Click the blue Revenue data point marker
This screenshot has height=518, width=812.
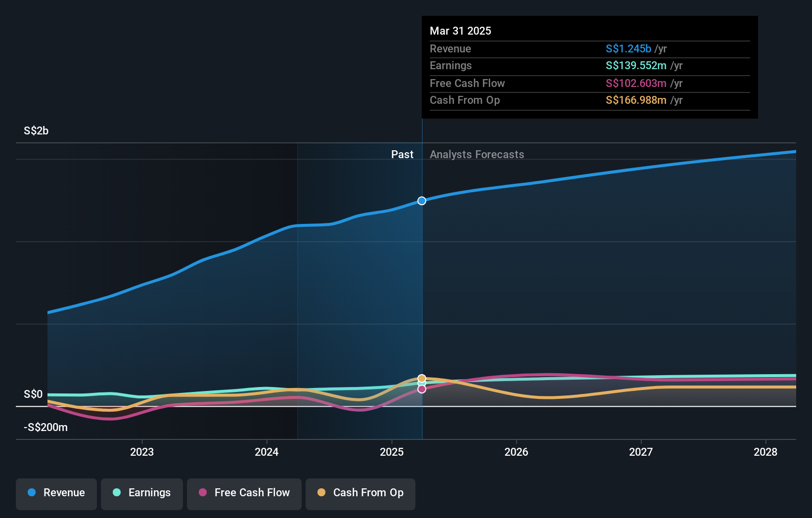click(422, 201)
